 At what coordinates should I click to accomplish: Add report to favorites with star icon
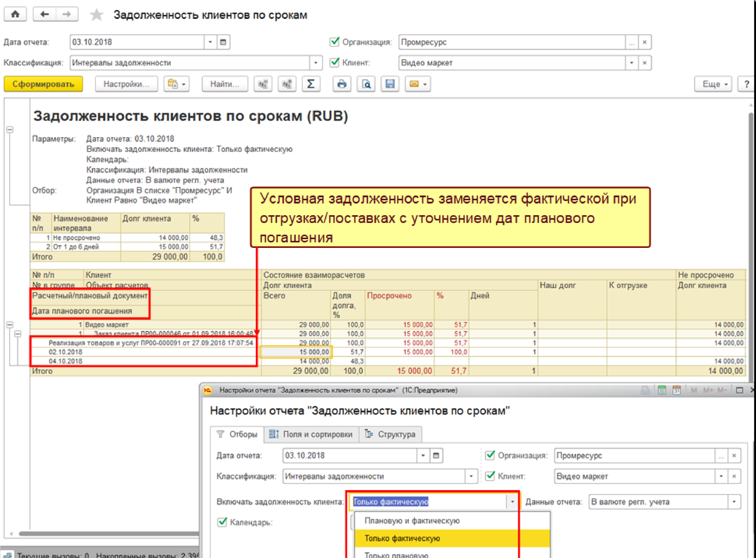pyautogui.click(x=96, y=15)
